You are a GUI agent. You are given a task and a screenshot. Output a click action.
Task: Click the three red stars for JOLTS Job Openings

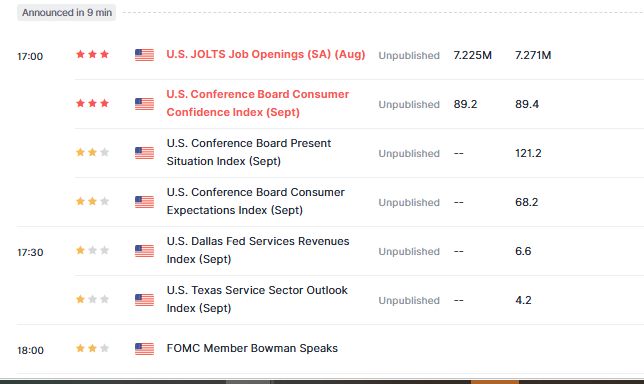tap(92, 54)
